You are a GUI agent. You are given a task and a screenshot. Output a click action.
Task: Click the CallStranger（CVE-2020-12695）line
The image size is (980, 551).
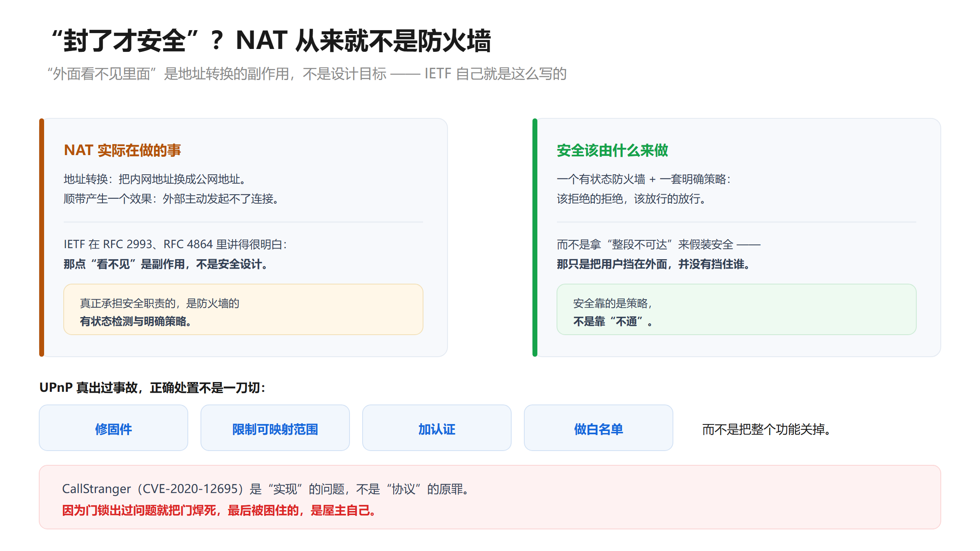tap(265, 489)
